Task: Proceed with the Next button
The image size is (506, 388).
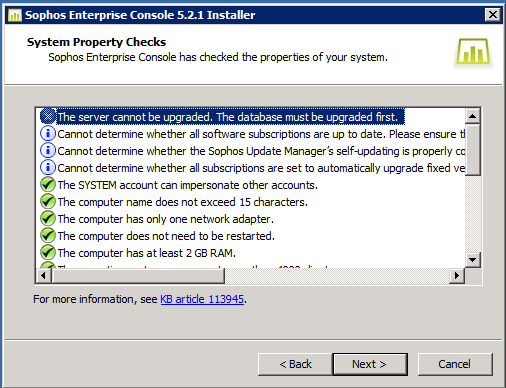Action: click(370, 364)
